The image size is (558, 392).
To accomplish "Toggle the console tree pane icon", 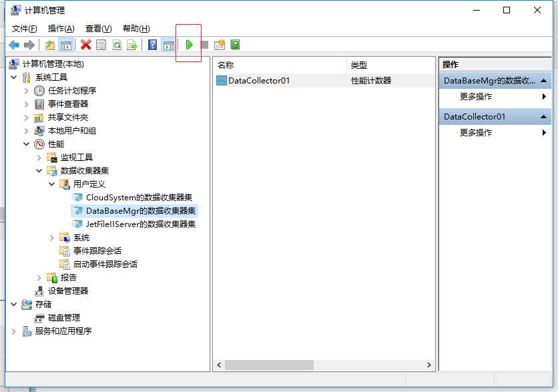I will click(66, 45).
